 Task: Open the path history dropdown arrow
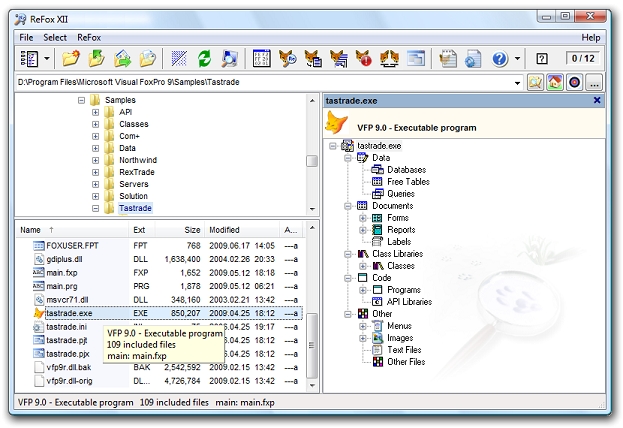pyautogui.click(x=517, y=83)
